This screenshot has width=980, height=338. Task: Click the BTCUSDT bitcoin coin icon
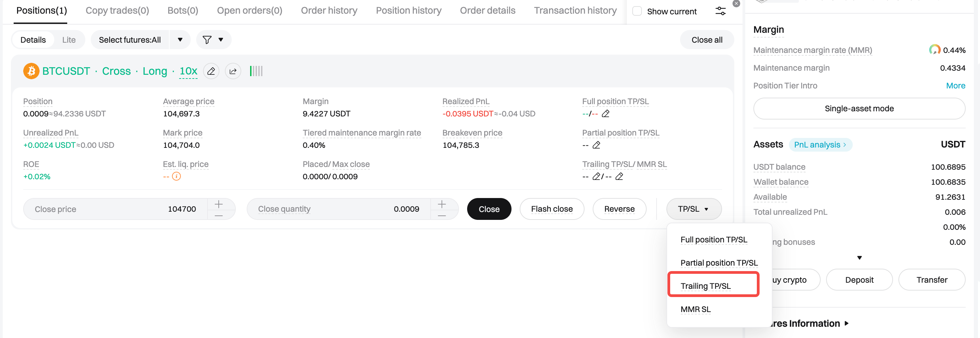(31, 71)
